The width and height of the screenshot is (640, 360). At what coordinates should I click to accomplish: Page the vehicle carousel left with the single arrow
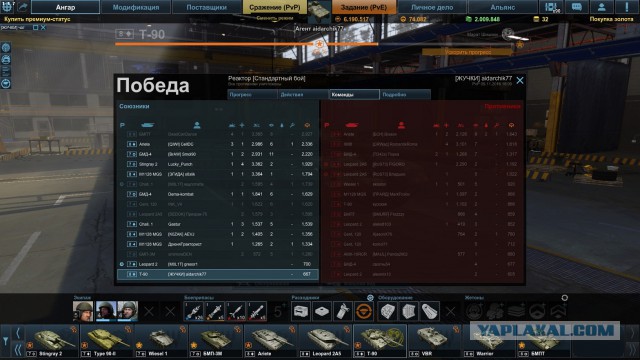click(18, 333)
